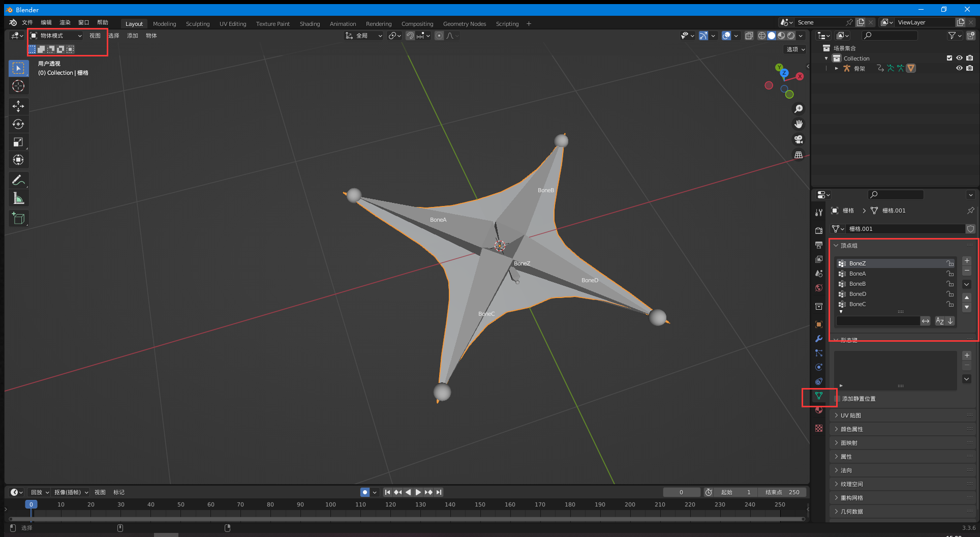Open the Physics properties tab
The width and height of the screenshot is (980, 537).
tap(818, 367)
